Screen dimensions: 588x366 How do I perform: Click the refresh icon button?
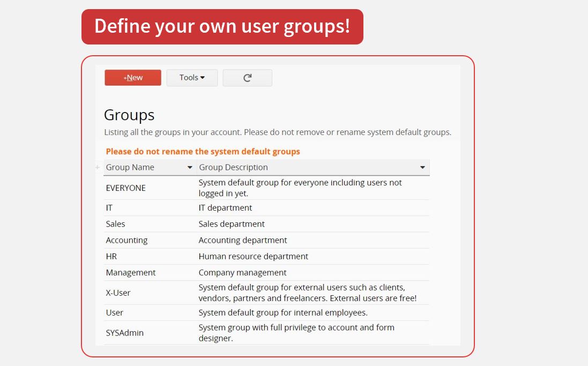(x=248, y=78)
